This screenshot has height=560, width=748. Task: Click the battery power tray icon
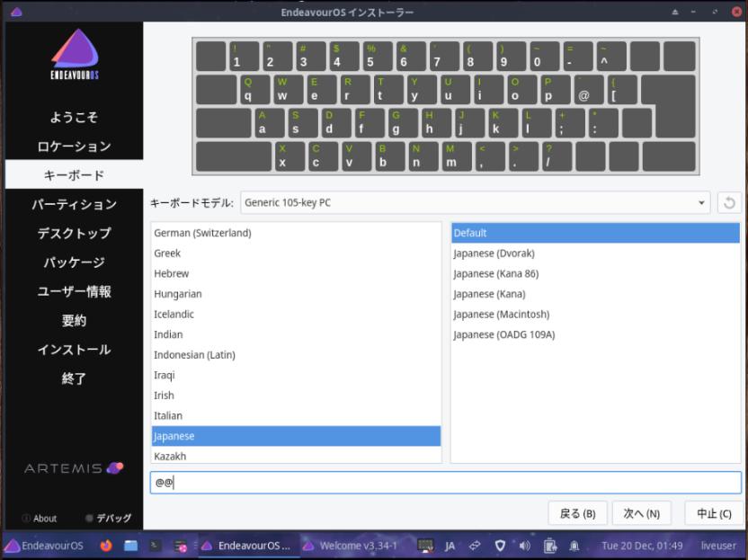click(549, 546)
